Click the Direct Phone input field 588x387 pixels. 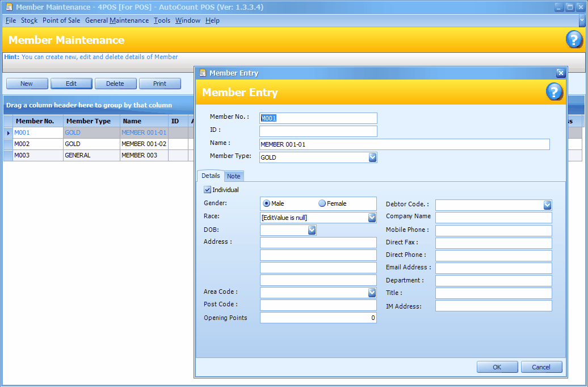pyautogui.click(x=494, y=256)
